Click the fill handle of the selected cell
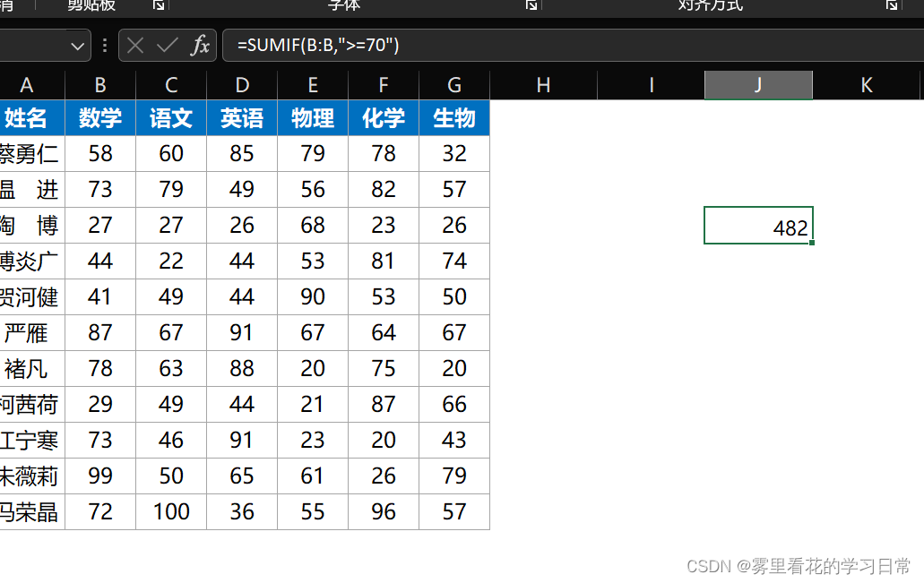The image size is (924, 583). (814, 242)
